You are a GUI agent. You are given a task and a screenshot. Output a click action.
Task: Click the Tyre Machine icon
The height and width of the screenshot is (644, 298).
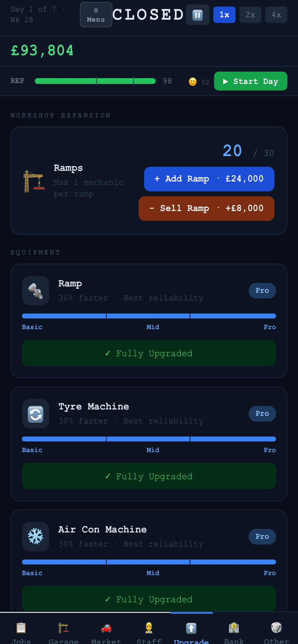[x=36, y=414]
